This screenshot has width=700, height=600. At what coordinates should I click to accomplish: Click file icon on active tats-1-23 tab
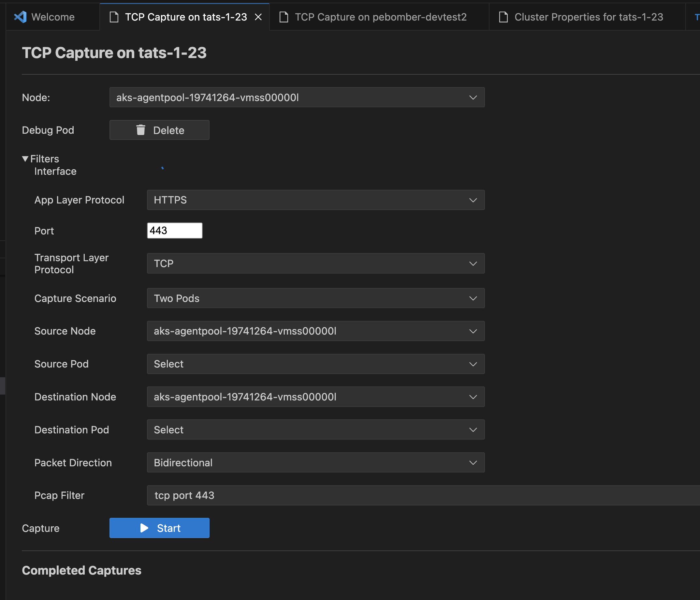[114, 17]
